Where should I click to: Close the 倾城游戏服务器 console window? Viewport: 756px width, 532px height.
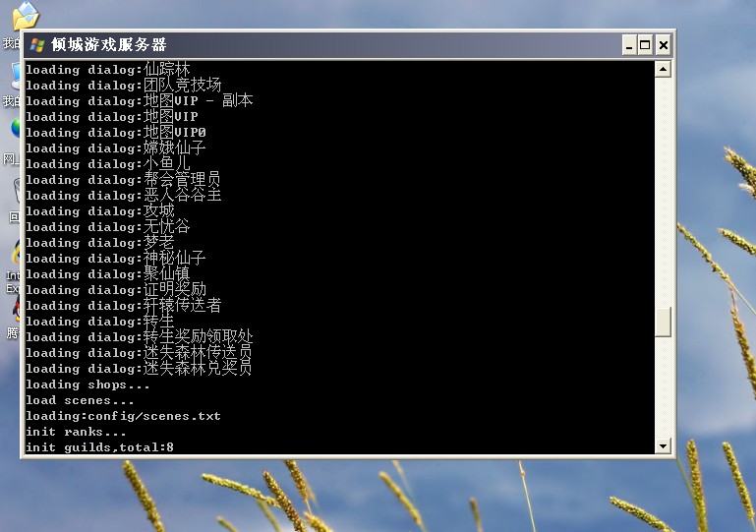pos(664,45)
